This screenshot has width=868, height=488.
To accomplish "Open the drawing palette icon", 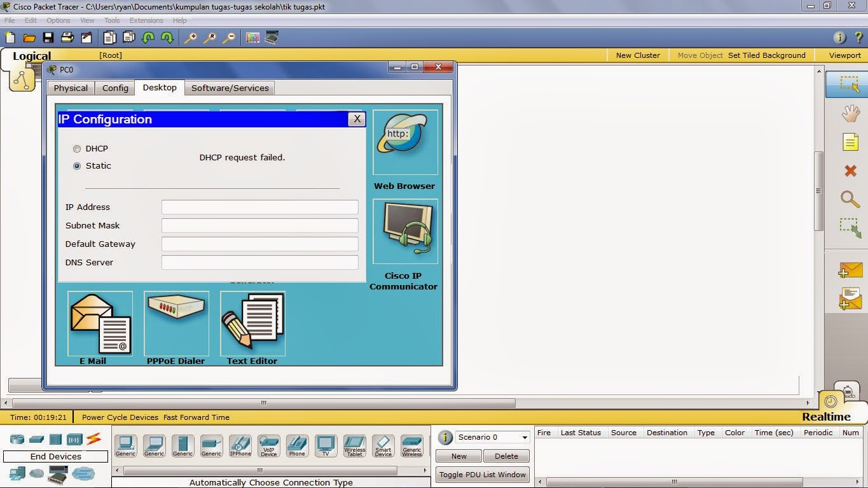I will coord(252,38).
